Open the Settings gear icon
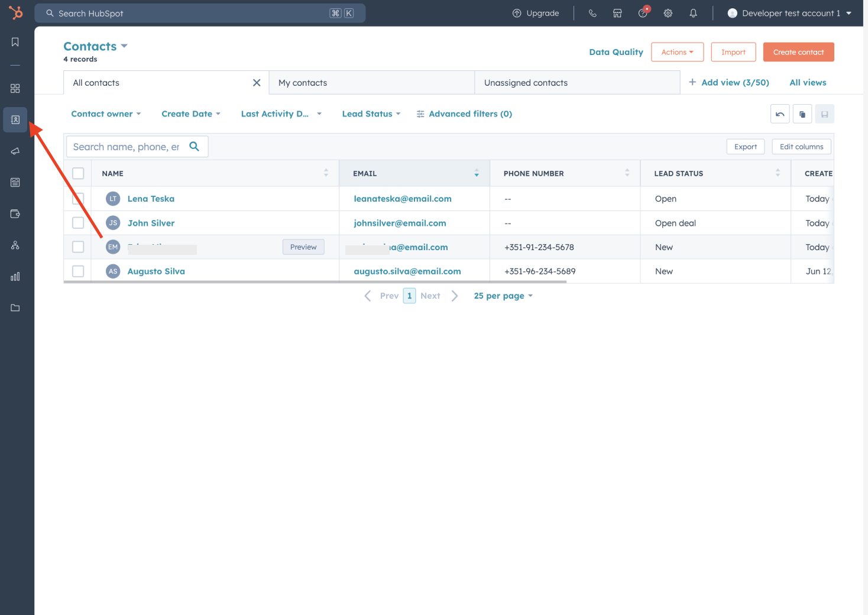 (x=668, y=13)
